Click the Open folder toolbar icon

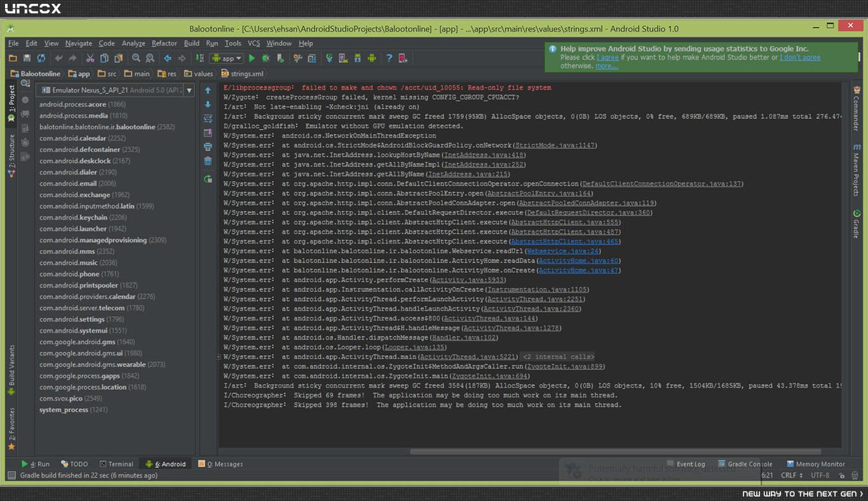(x=13, y=58)
